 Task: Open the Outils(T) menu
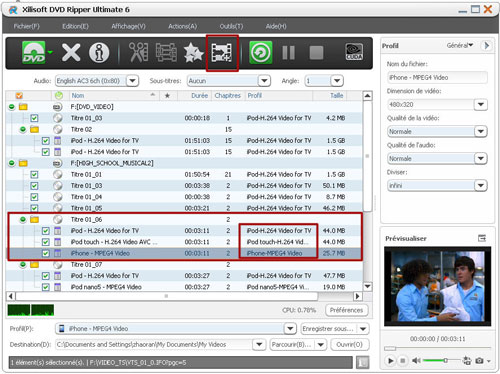click(231, 26)
